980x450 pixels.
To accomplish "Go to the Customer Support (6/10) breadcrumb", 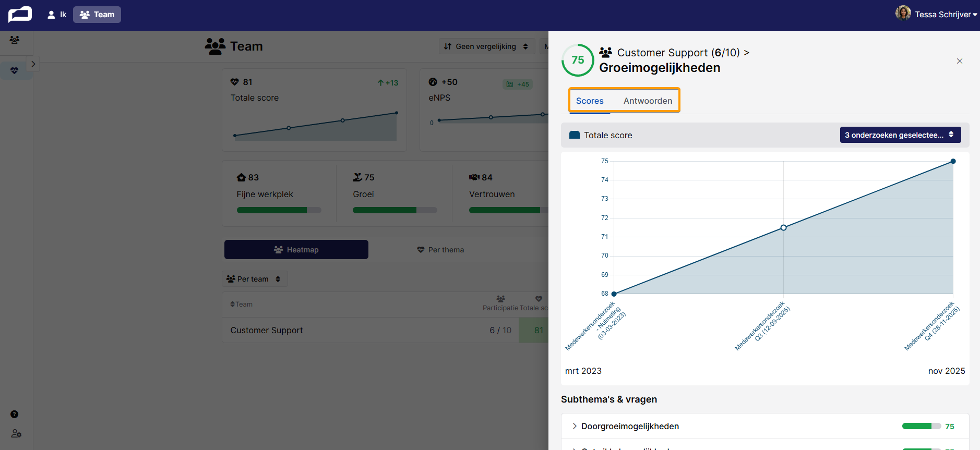I will (x=678, y=53).
